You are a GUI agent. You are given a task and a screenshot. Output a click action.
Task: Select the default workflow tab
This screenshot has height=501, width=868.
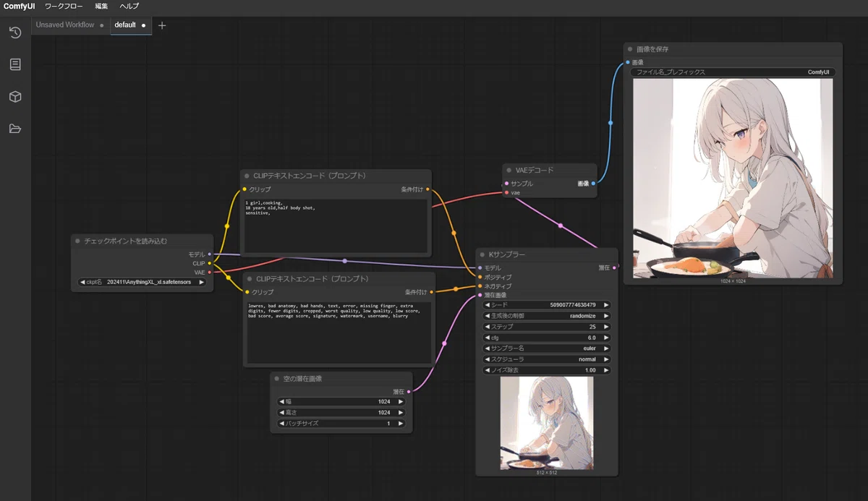(x=131, y=25)
